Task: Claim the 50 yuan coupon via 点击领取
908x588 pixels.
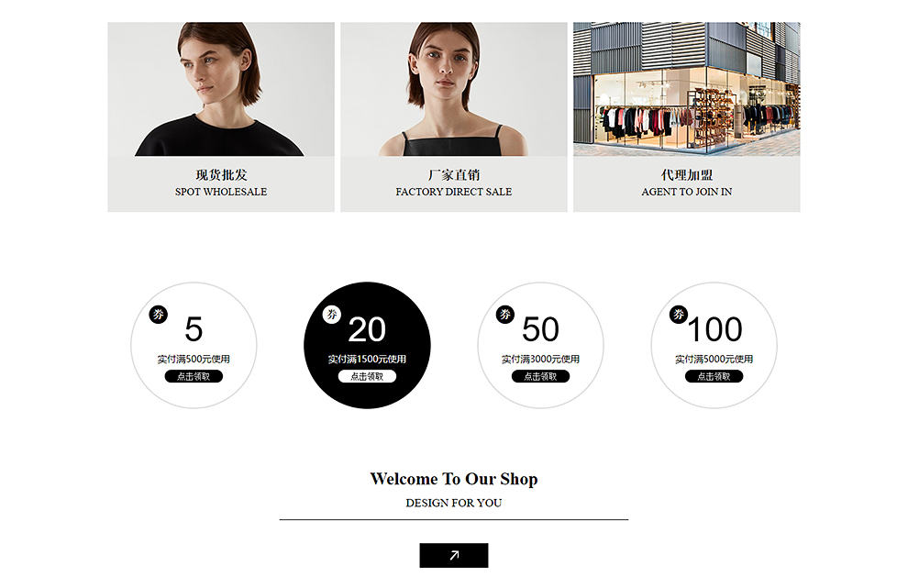Action: [540, 376]
